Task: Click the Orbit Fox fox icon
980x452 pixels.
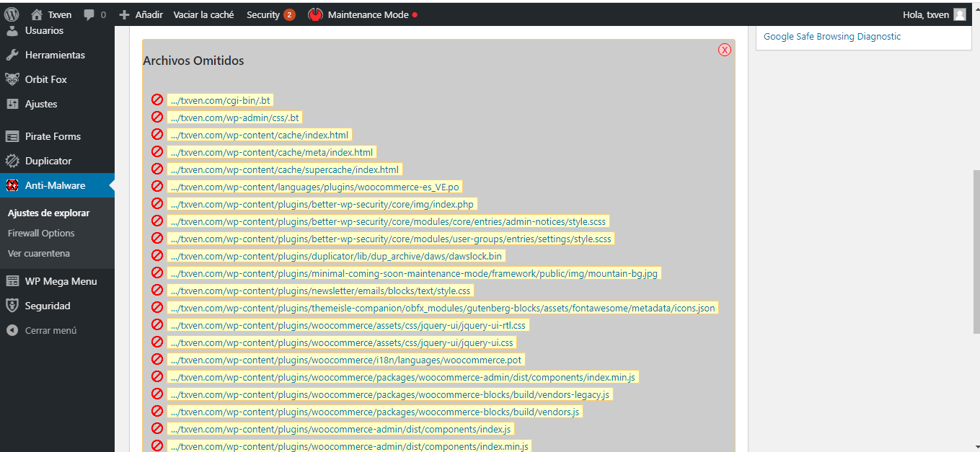Action: tap(12, 79)
